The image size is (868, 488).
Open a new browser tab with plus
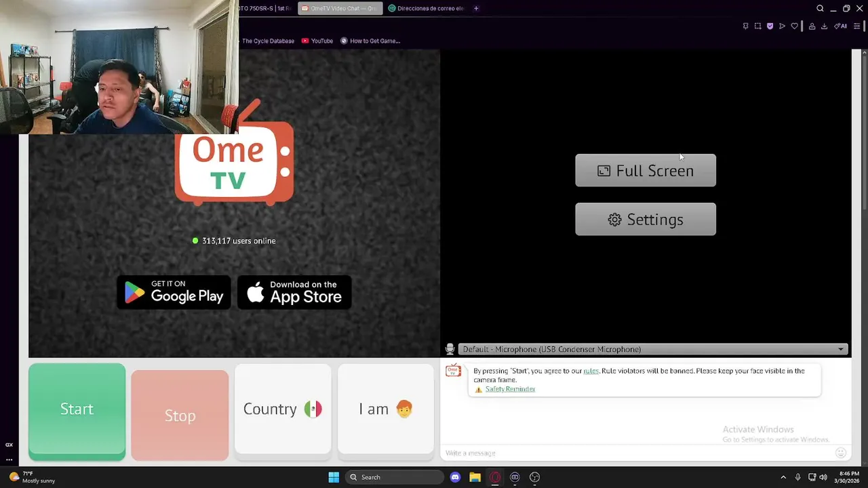[476, 8]
